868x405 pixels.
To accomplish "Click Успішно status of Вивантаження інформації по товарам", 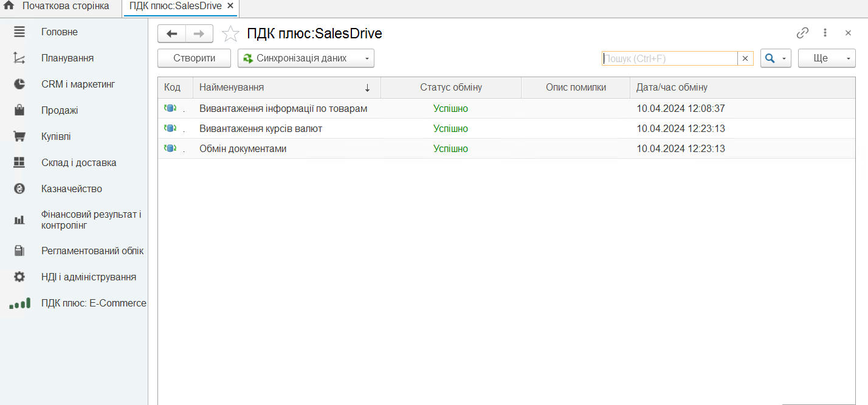I will click(x=450, y=109).
